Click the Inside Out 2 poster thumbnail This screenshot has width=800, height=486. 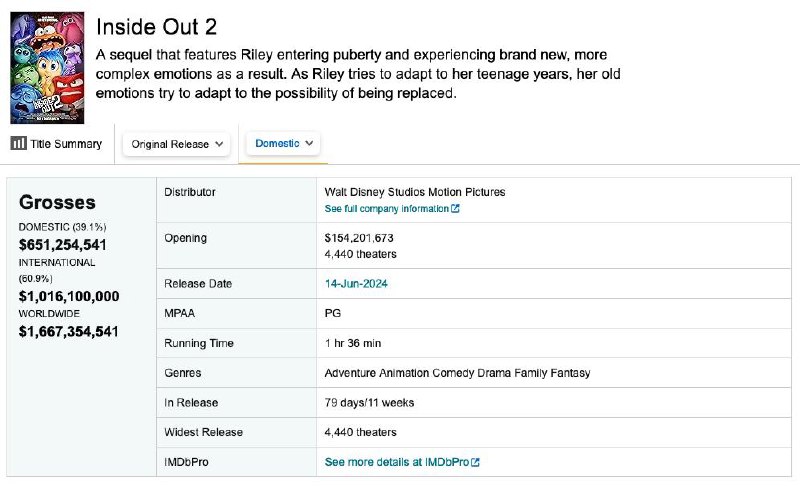(47, 68)
